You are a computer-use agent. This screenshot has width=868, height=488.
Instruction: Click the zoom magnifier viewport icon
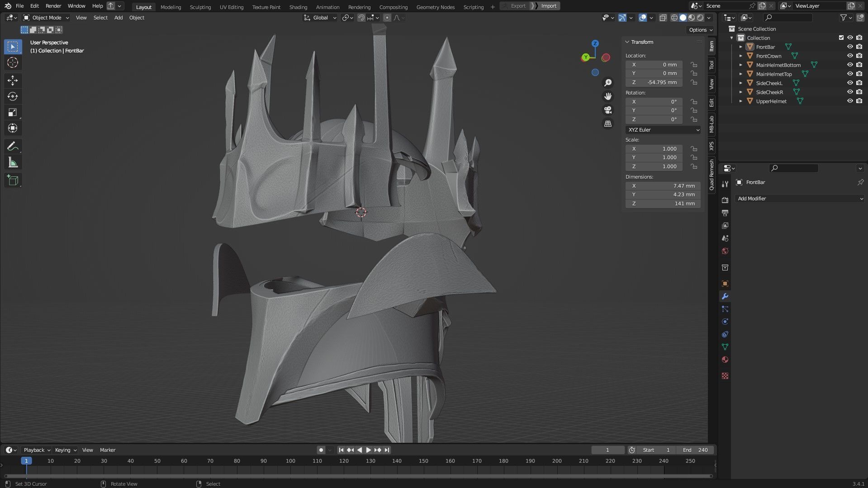click(x=608, y=83)
